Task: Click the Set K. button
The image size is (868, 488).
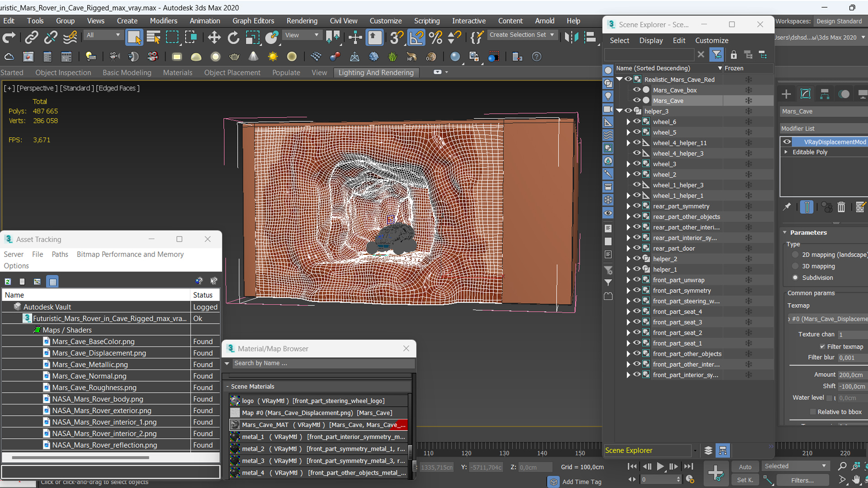Action: click(x=745, y=480)
